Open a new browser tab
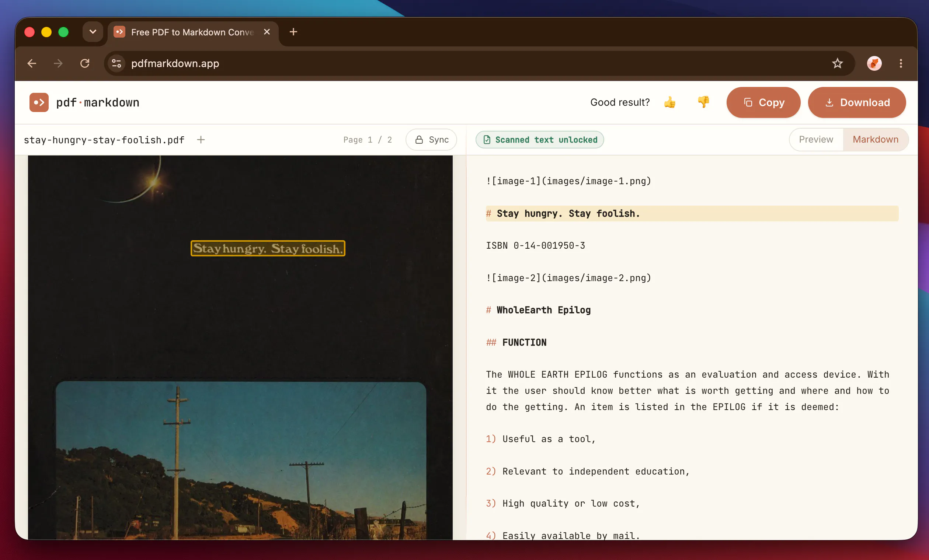Screen dimensions: 929x560 [293, 32]
